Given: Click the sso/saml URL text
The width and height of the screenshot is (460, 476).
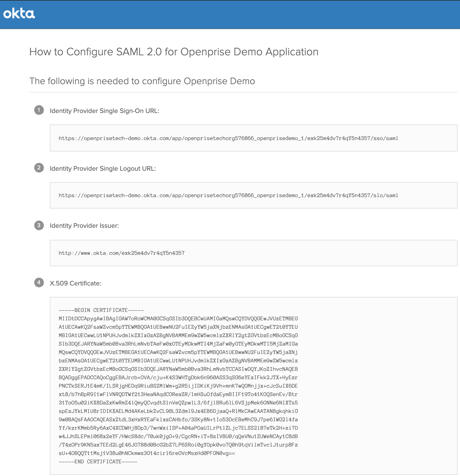Looking at the screenshot, I should [228, 138].
